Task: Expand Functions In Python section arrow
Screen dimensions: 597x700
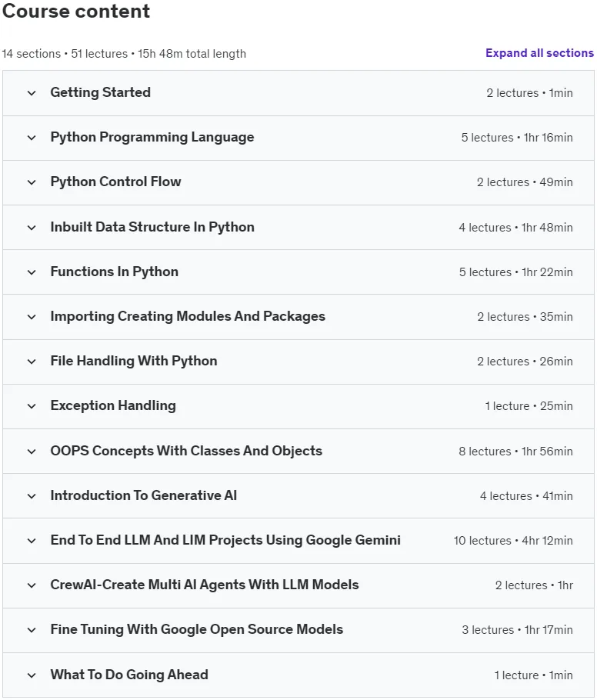Action: (x=32, y=272)
